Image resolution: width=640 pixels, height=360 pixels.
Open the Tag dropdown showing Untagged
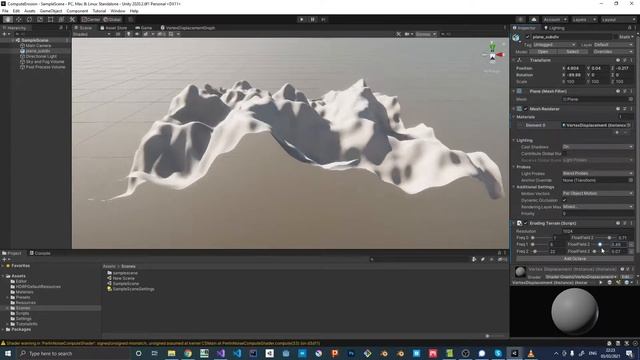(554, 44)
